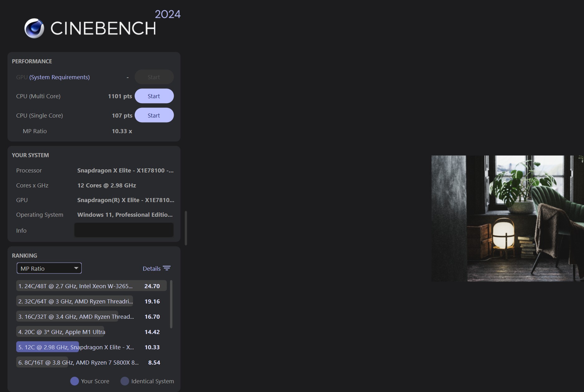Click the 12 Cores @ 2.98 GHz value
The image size is (584, 392).
coord(107,185)
